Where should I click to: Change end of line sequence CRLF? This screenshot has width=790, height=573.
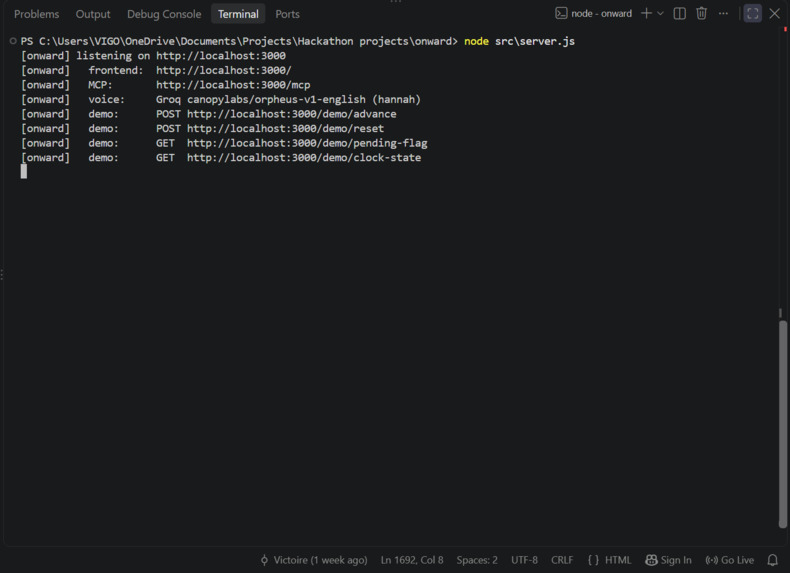pyautogui.click(x=562, y=560)
